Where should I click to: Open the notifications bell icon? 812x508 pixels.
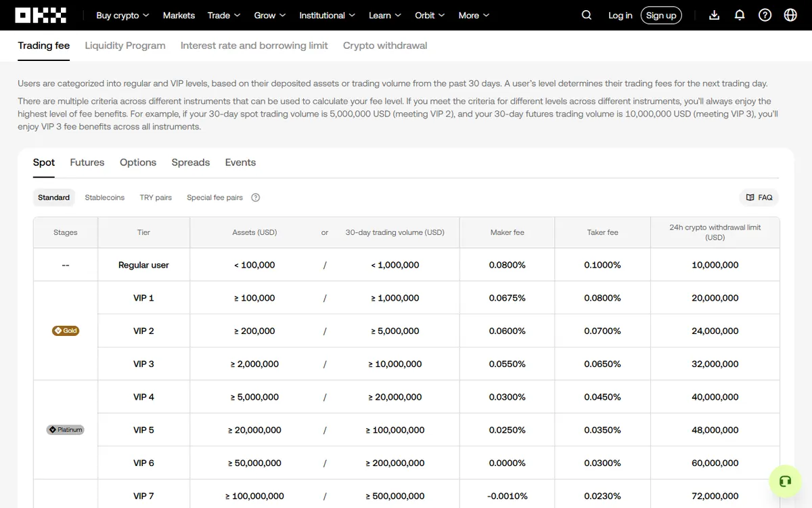pos(740,15)
